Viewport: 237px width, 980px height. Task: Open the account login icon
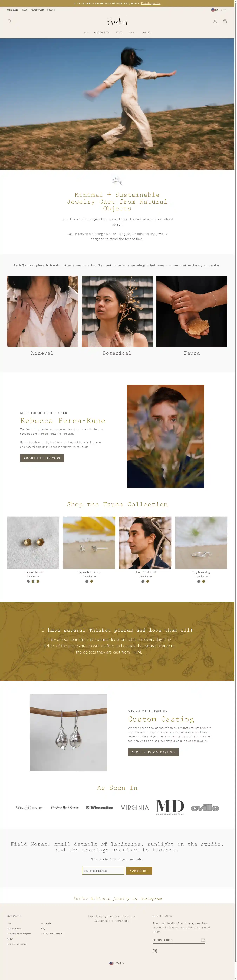[215, 21]
